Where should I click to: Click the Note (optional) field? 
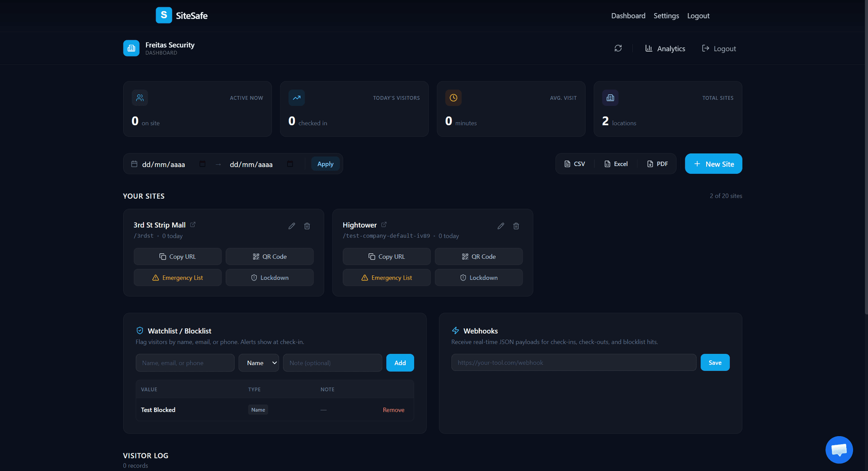332,363
